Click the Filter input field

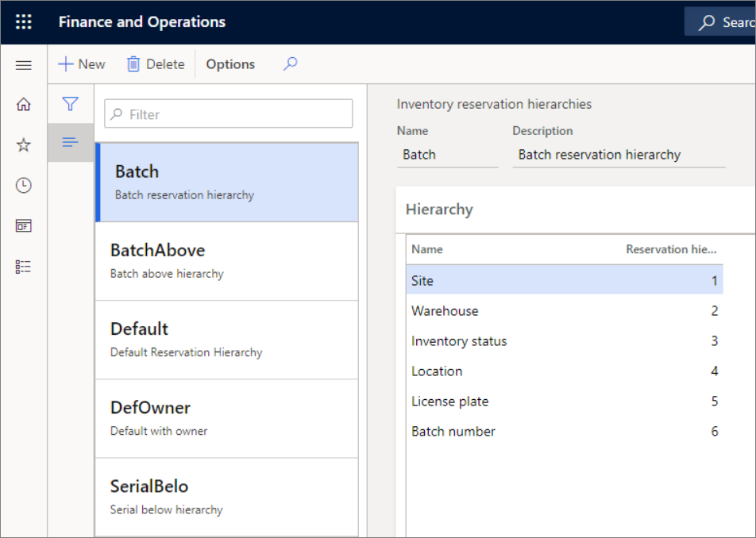click(229, 113)
